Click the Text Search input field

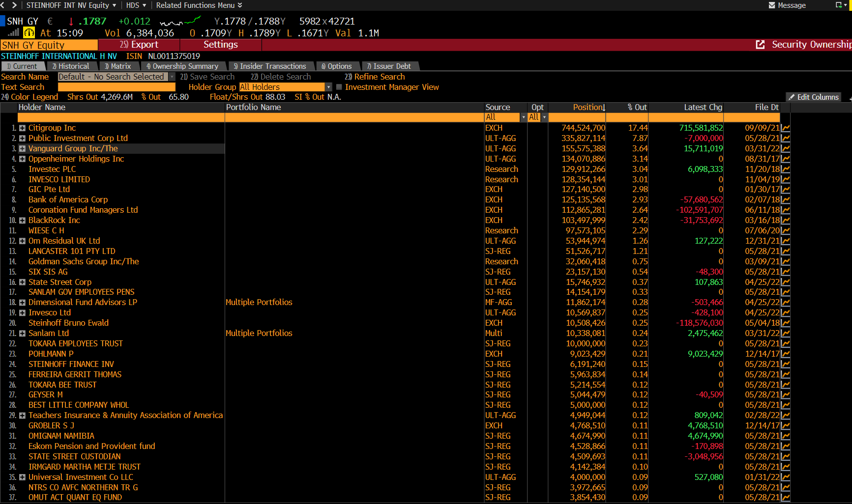[x=117, y=87]
